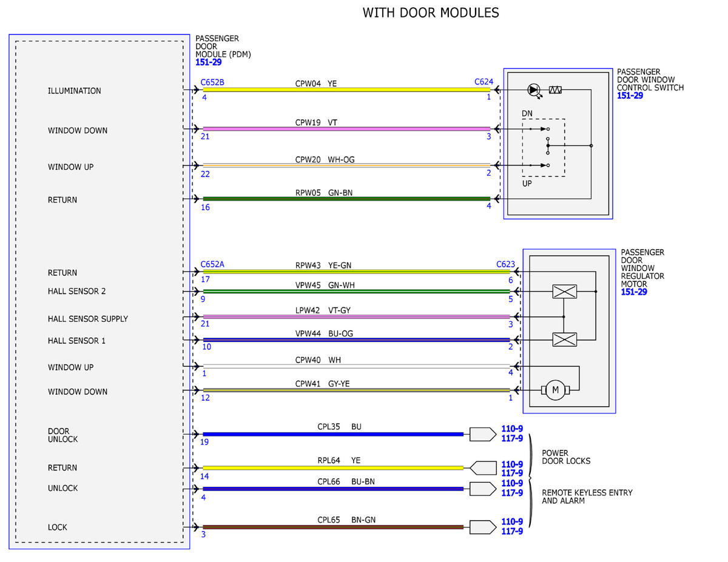Image resolution: width=728 pixels, height=562 pixels.
Task: Select the motor M symbol
Action: [554, 391]
